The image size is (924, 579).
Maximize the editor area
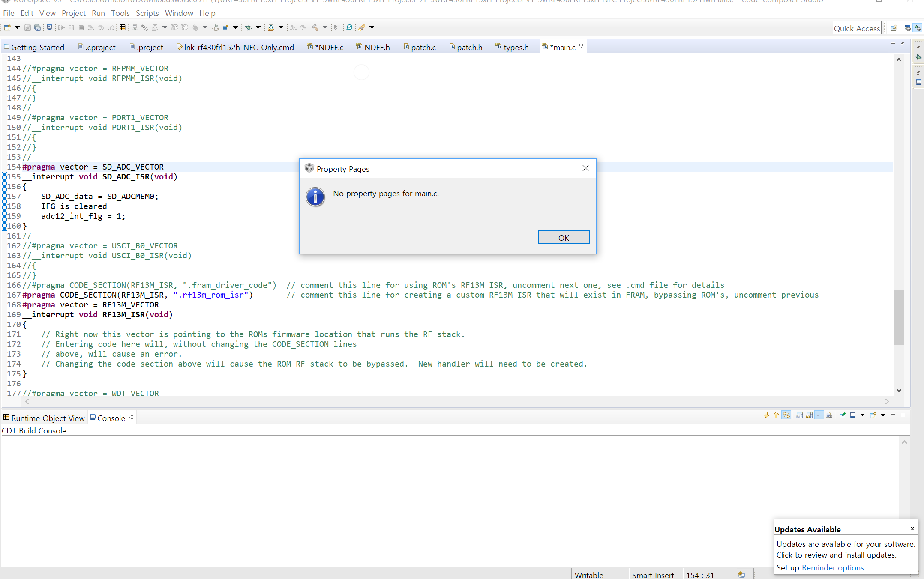903,44
